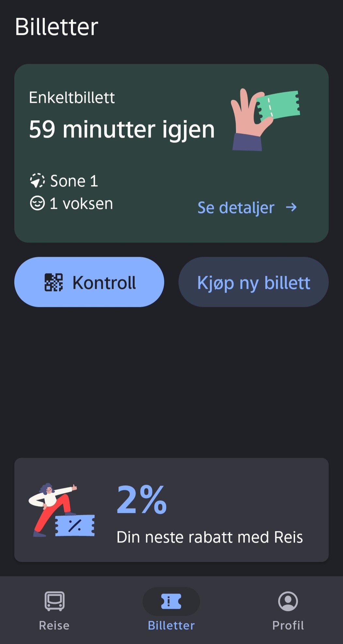This screenshot has width=343, height=644.
Task: Tap the Profil person icon
Action: click(x=288, y=601)
